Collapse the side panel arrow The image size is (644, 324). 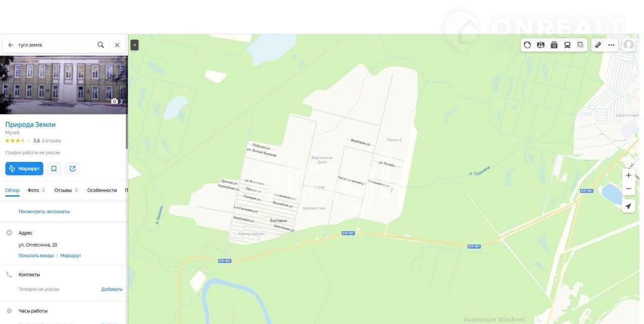pos(134,45)
